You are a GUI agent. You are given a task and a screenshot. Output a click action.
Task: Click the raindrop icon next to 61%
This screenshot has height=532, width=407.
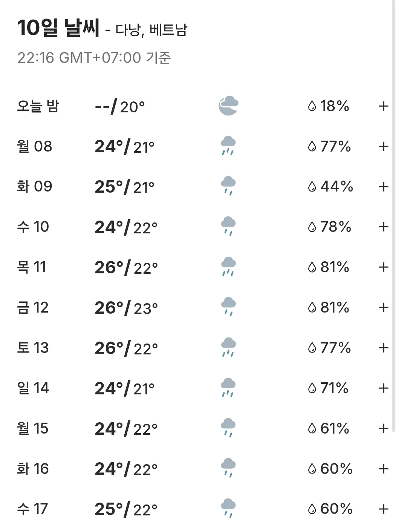click(312, 428)
